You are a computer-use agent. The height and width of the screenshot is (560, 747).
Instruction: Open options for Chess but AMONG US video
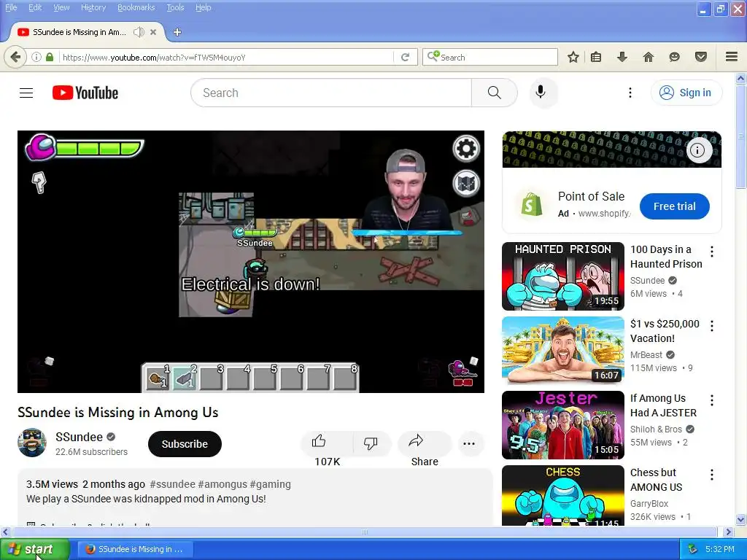coord(712,475)
